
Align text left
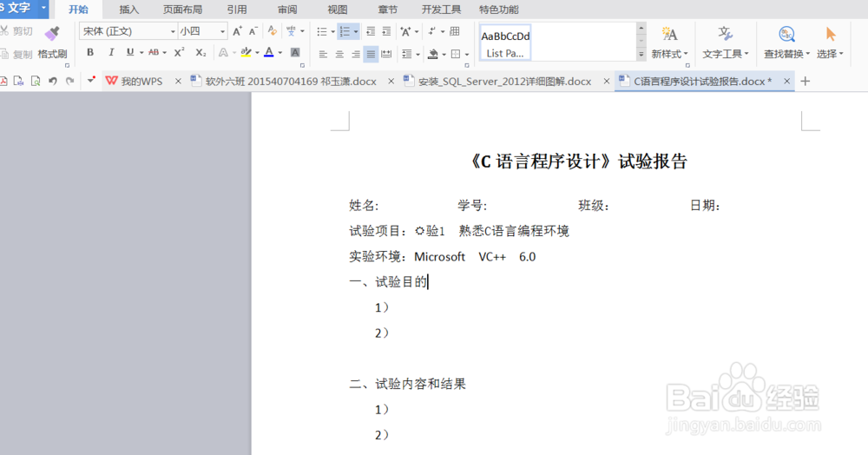coord(323,54)
